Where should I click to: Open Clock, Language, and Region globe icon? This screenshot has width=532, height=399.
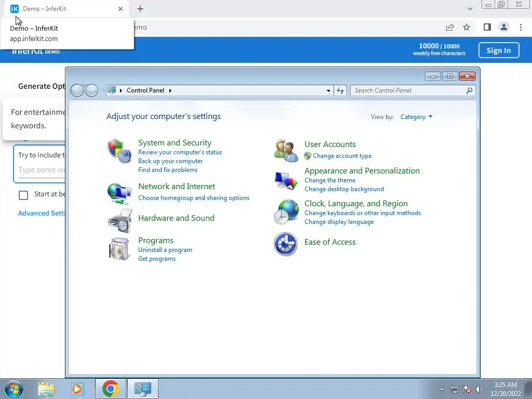click(x=286, y=212)
